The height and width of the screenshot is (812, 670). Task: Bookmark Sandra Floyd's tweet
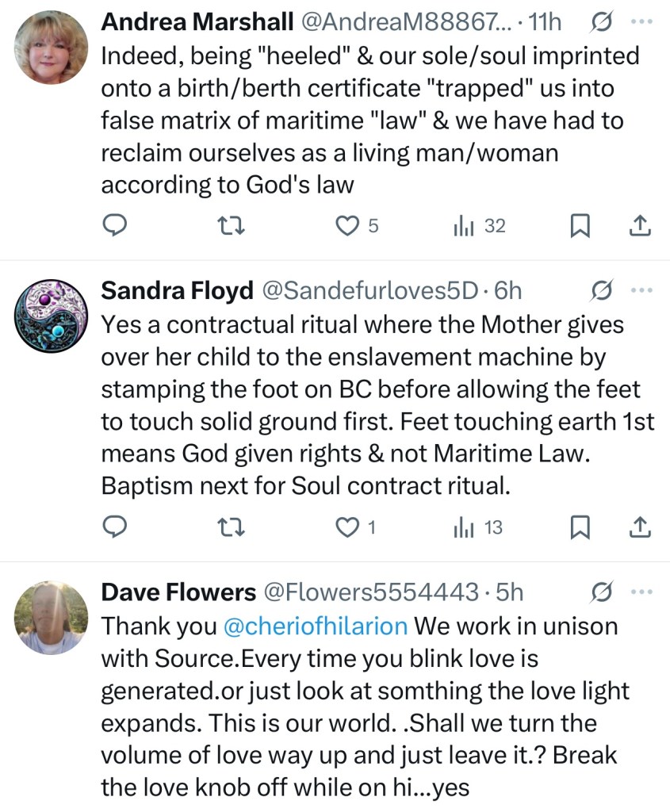click(x=581, y=527)
